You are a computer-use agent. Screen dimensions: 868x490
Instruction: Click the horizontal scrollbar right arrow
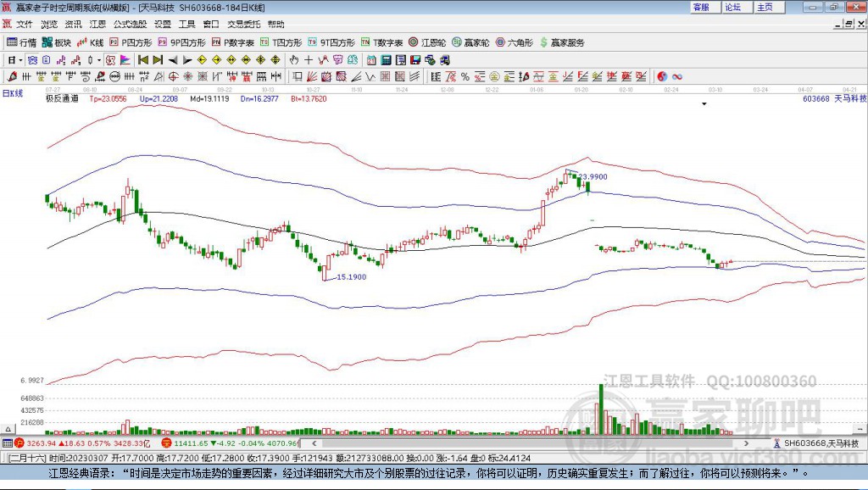746,443
